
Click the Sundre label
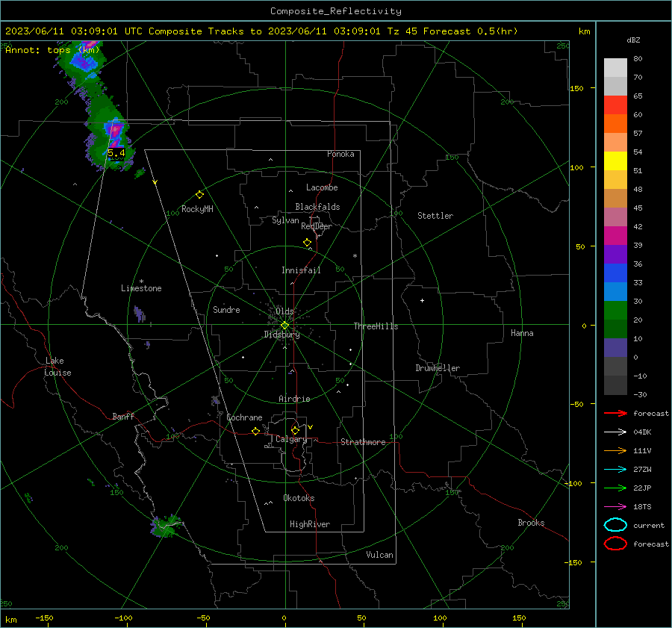click(226, 309)
